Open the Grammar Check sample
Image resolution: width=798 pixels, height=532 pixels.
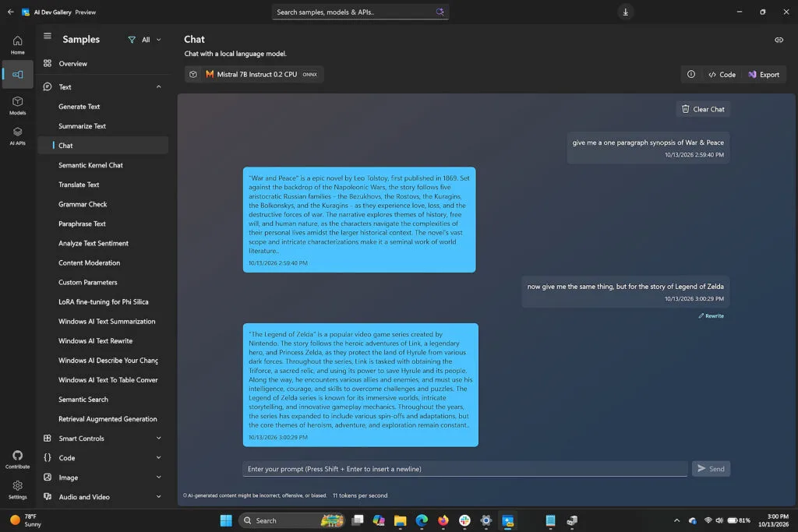pyautogui.click(x=103, y=204)
